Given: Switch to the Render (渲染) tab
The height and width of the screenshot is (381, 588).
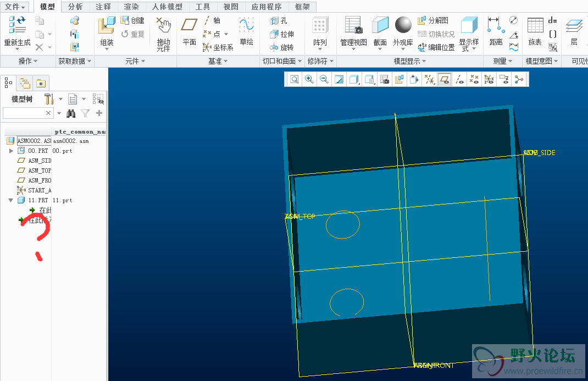Looking at the screenshot, I should pos(131,7).
